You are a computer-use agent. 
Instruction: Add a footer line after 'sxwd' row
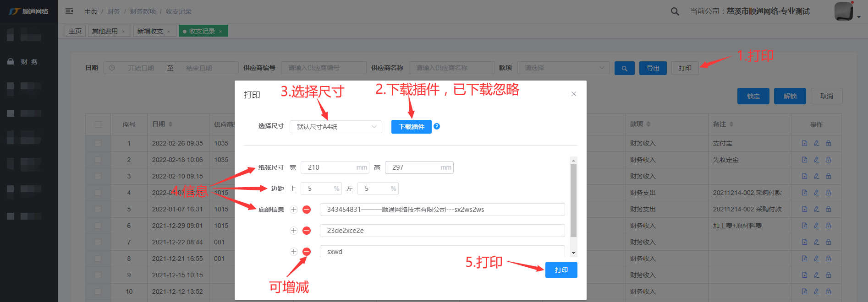(294, 252)
